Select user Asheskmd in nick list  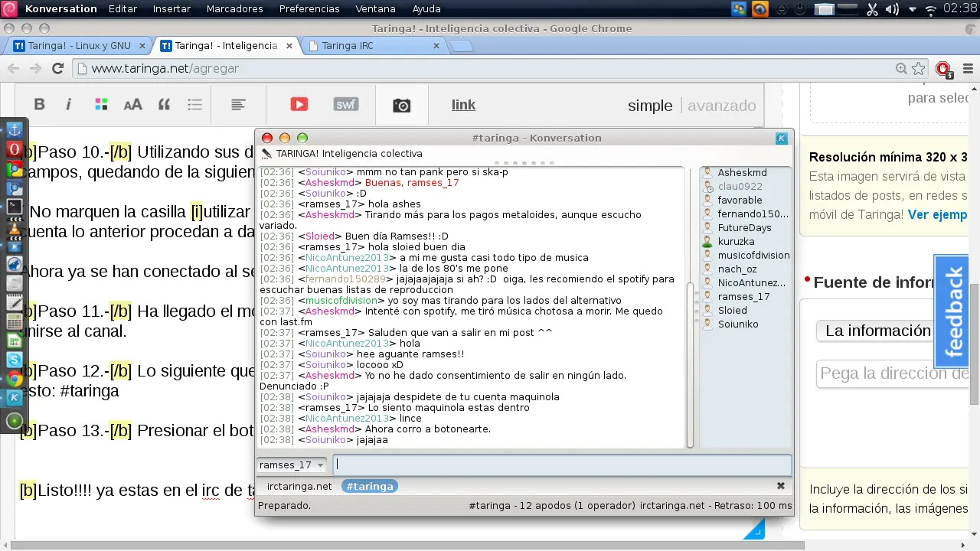tap(742, 173)
